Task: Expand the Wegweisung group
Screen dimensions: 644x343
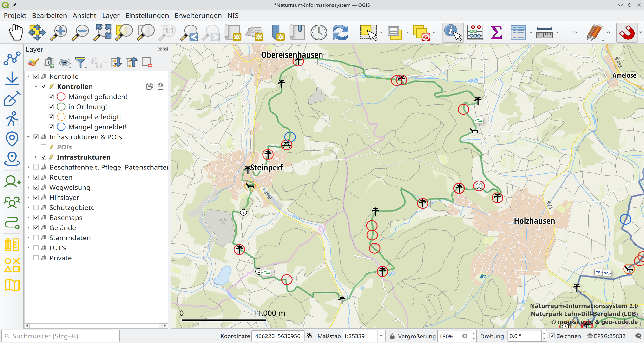Action: pos(28,187)
